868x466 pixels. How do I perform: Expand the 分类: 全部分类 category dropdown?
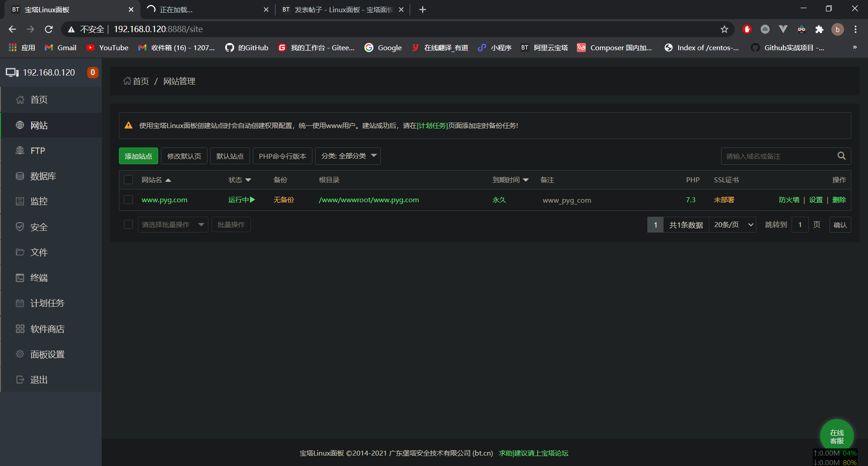coord(348,156)
